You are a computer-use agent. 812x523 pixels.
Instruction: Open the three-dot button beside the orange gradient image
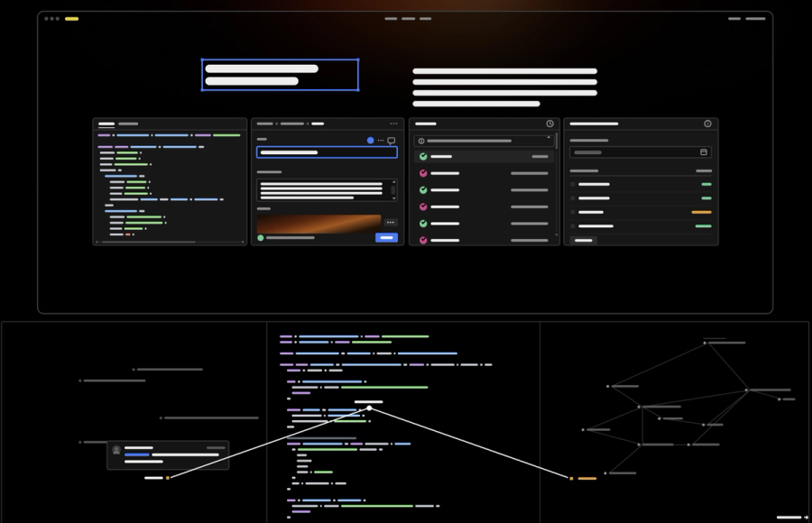pos(391,222)
